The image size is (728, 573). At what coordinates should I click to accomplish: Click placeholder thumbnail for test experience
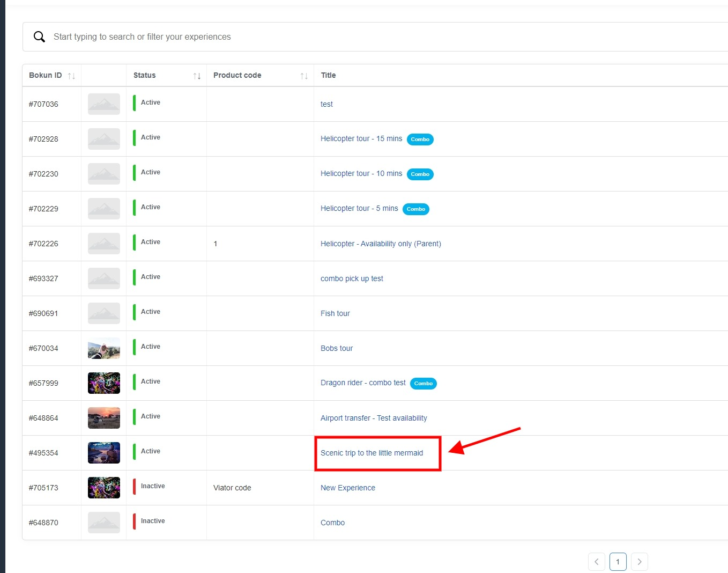(104, 104)
